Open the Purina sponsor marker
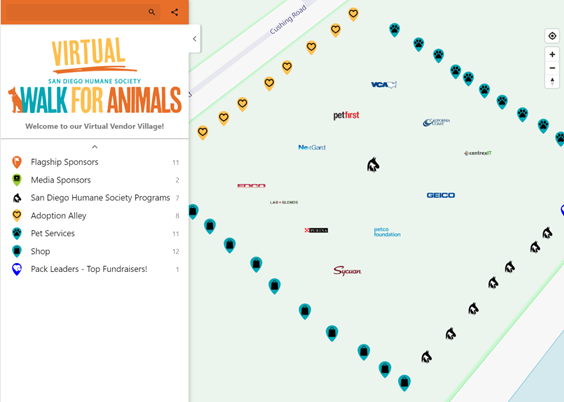 (x=316, y=230)
